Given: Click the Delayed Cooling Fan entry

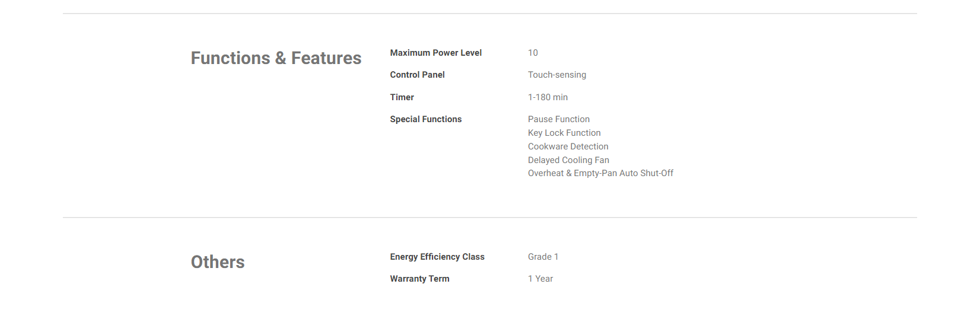Looking at the screenshot, I should [568, 160].
